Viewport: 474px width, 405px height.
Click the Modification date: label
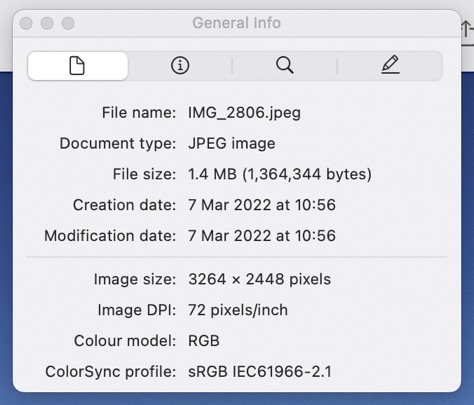point(110,236)
